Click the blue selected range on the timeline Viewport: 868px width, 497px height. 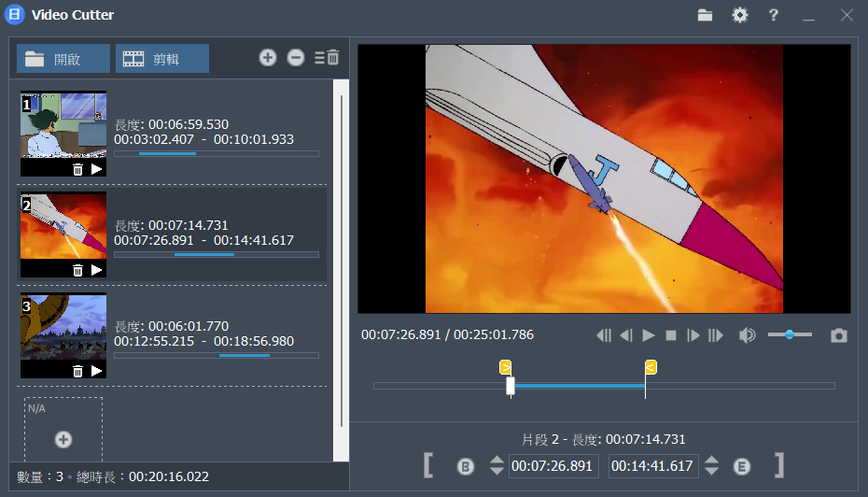click(580, 386)
